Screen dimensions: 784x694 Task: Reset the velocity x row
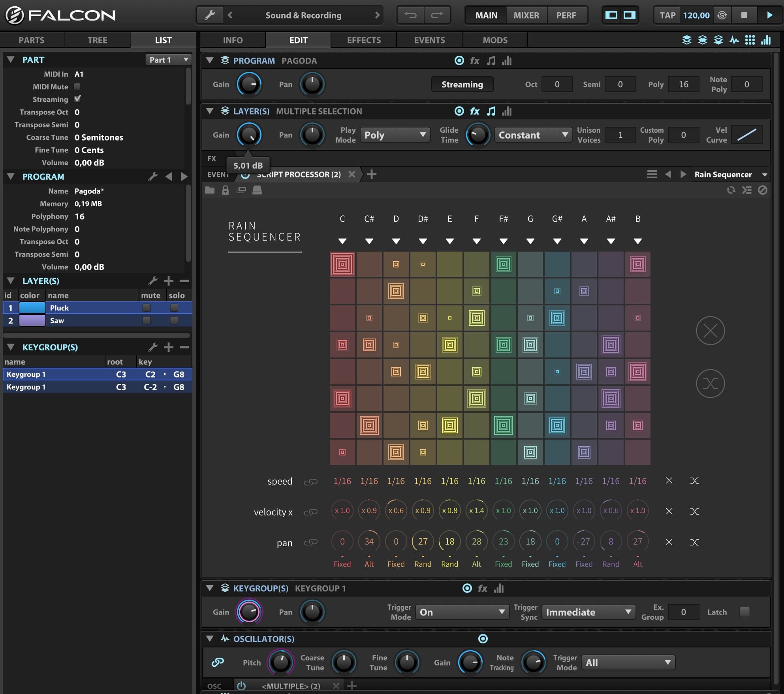(669, 511)
